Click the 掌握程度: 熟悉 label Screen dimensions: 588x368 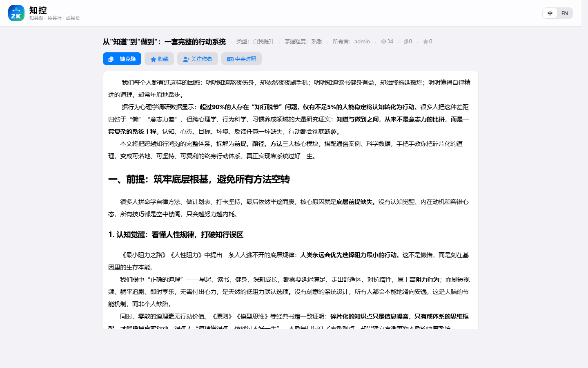click(x=303, y=41)
